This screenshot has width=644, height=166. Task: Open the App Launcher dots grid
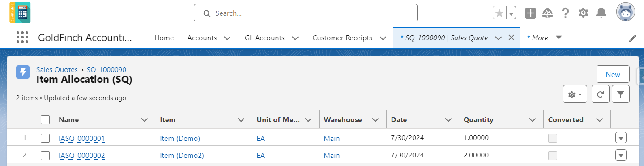[x=22, y=38]
